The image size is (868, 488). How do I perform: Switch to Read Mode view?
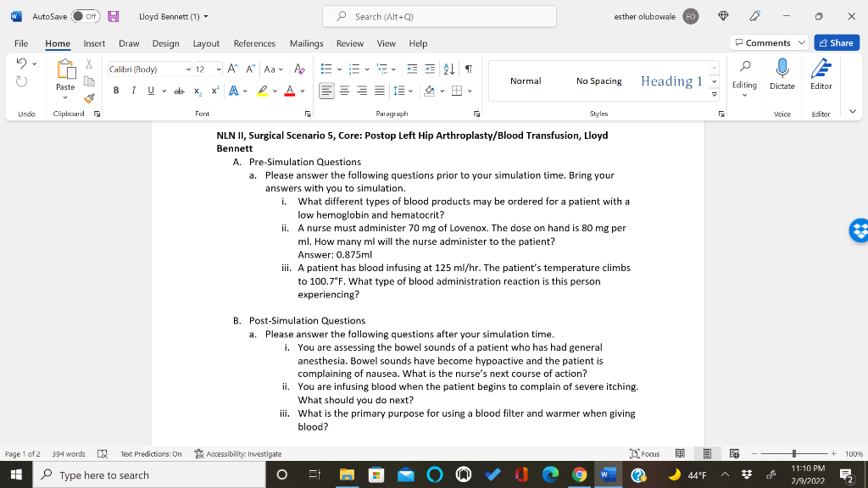[680, 454]
